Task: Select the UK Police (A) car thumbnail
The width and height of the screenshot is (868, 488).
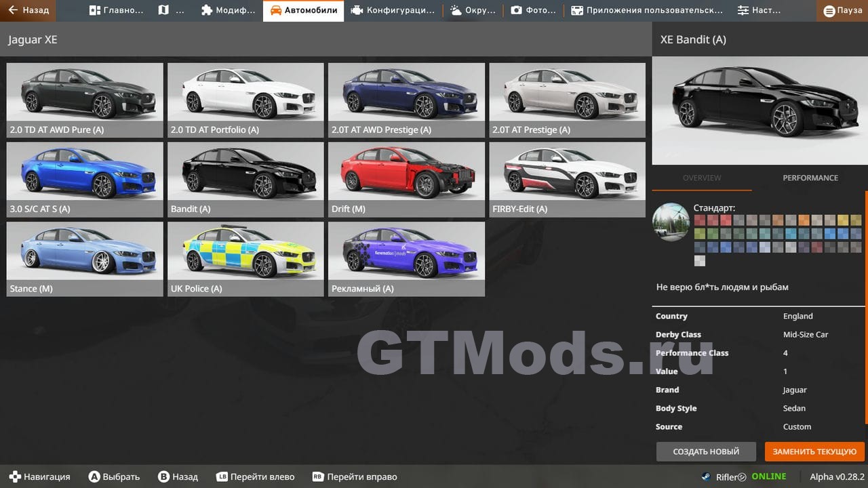Action: [247, 258]
